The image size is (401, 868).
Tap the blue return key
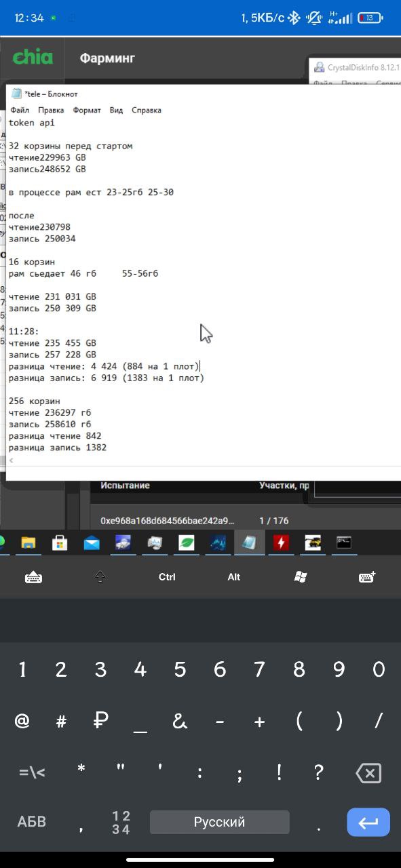(x=368, y=823)
